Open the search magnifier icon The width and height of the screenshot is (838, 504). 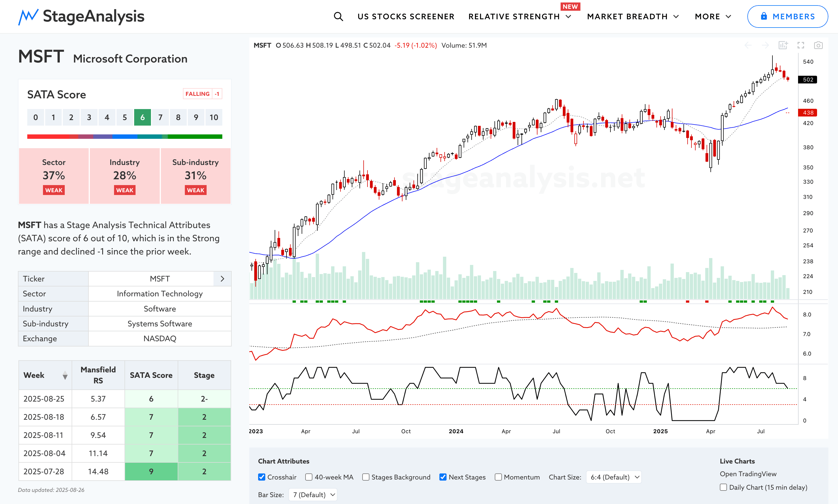338,16
